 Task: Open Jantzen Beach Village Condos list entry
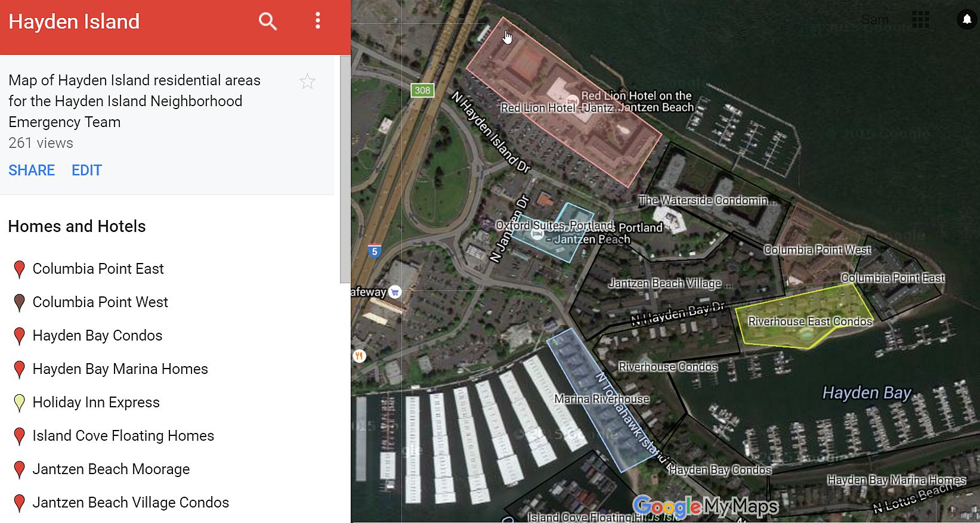[131, 503]
